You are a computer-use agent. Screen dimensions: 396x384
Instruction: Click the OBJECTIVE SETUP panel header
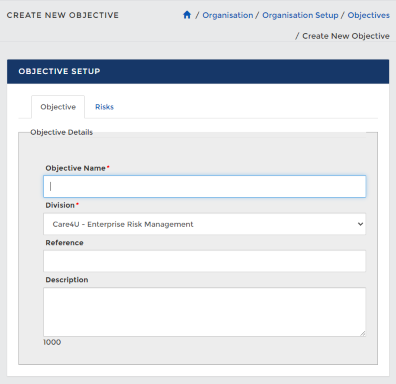click(198, 71)
